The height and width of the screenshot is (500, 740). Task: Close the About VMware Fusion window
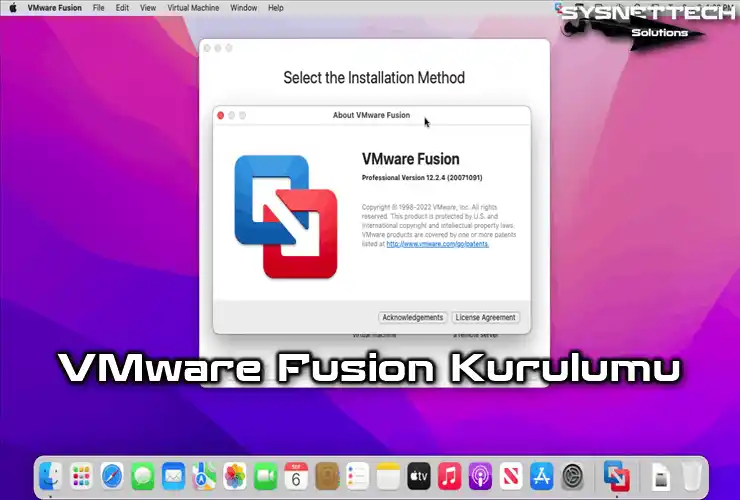click(x=220, y=115)
